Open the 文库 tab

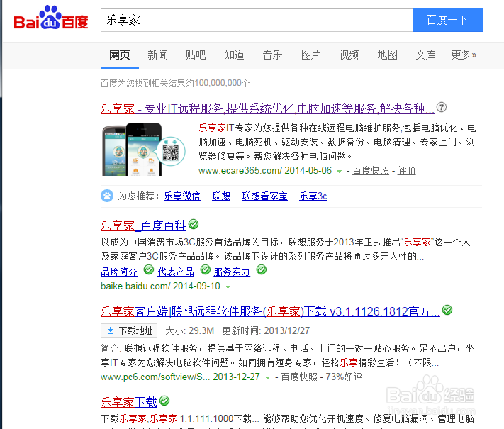(x=425, y=55)
